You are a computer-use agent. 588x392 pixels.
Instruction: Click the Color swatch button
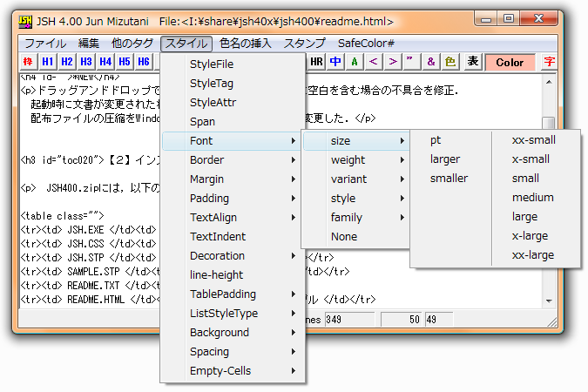(510, 62)
